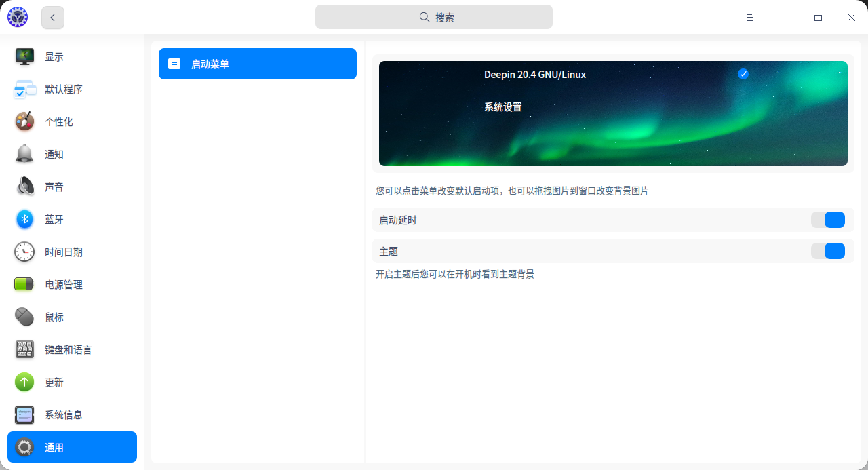
Task: Close the Control Center window
Action: click(x=851, y=18)
